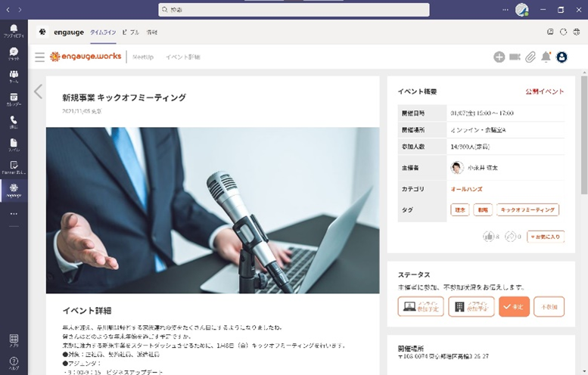The image size is (588, 375).
Task: Select the undecided status button
Action: (514, 307)
